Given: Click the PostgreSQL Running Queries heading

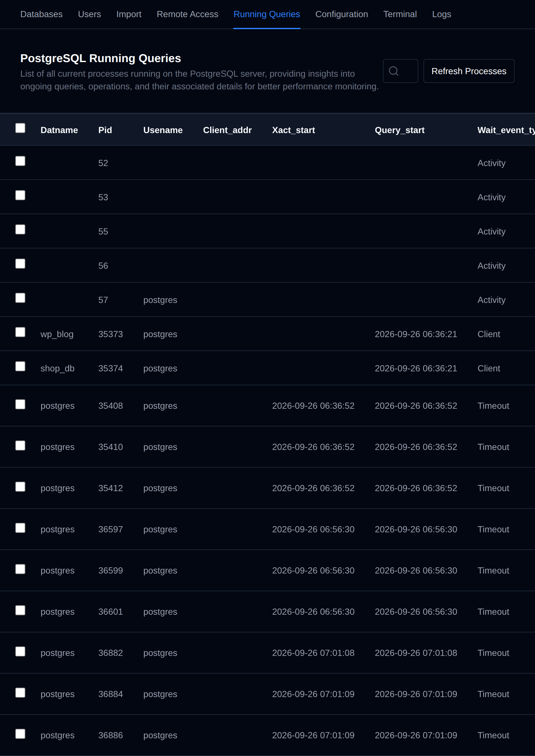Looking at the screenshot, I should (100, 58).
